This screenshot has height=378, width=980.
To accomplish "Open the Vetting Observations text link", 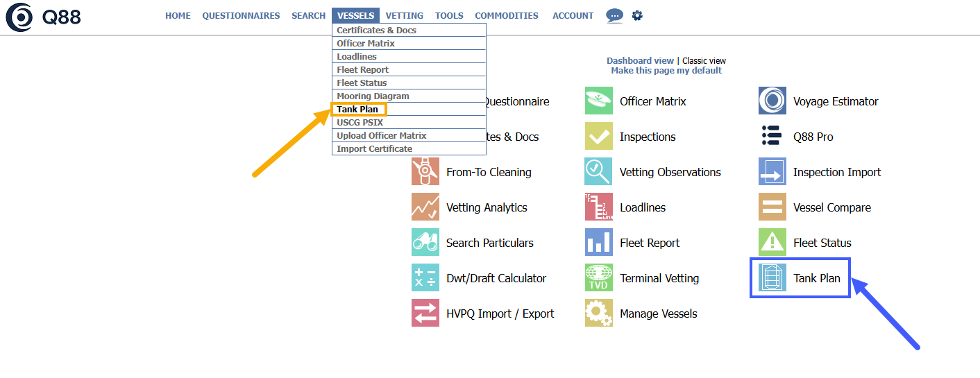I will pos(670,172).
